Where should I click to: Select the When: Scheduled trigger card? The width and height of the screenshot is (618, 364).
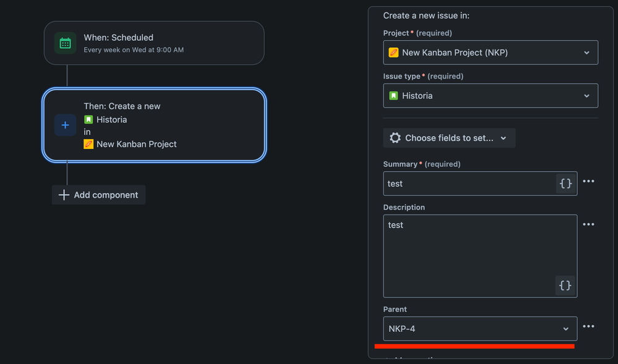pyautogui.click(x=154, y=43)
